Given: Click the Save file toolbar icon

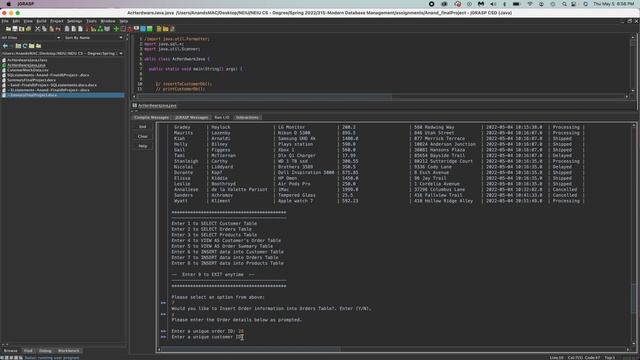Looking at the screenshot, I should [x=15, y=29].
